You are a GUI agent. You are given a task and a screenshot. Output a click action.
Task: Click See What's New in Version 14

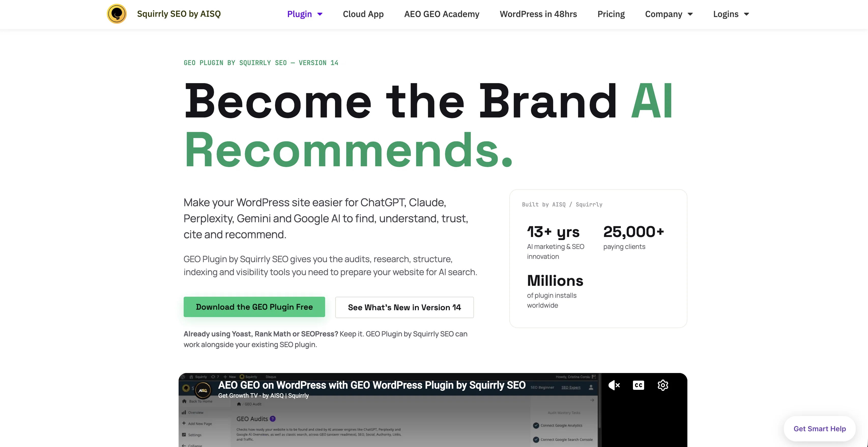(404, 307)
